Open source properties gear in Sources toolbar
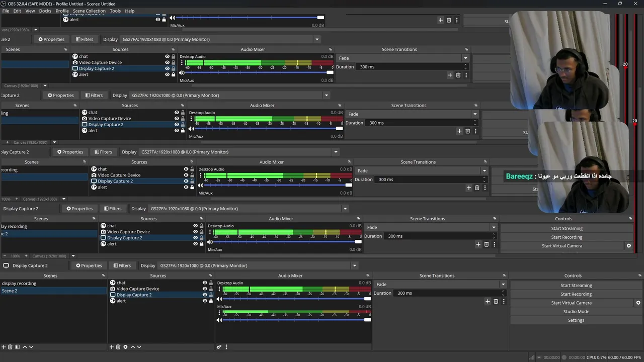 (125, 347)
